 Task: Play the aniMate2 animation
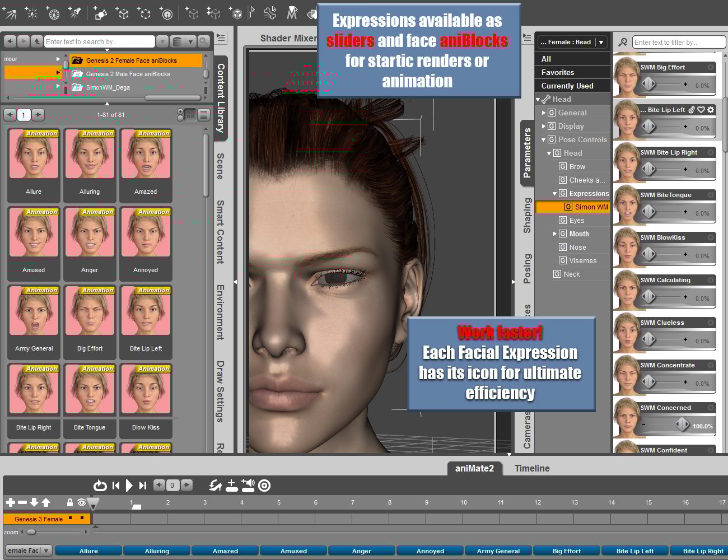[x=129, y=486]
